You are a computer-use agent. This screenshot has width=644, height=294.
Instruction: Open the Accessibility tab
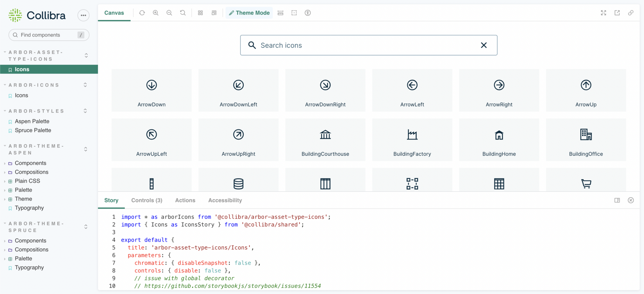pyautogui.click(x=225, y=200)
